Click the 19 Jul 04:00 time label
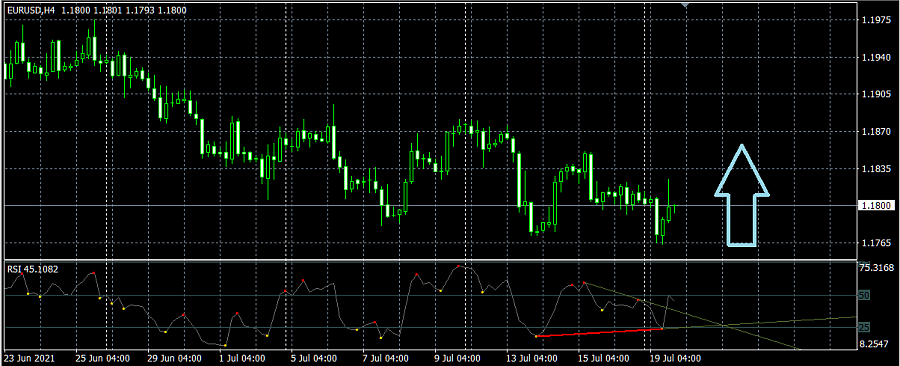This screenshot has width=900, height=366. 675,359
